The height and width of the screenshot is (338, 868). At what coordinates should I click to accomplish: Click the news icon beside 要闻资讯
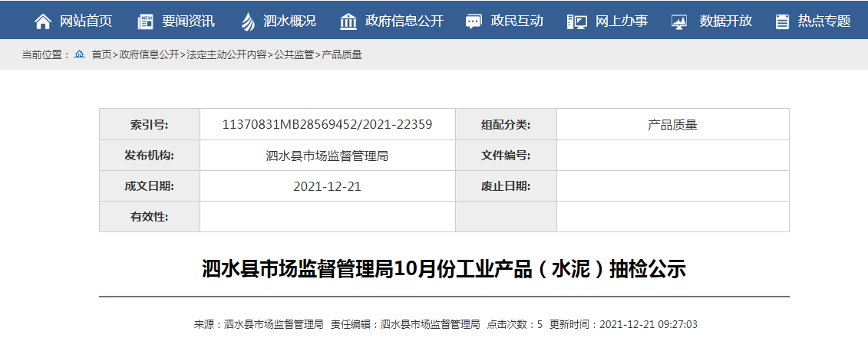146,21
